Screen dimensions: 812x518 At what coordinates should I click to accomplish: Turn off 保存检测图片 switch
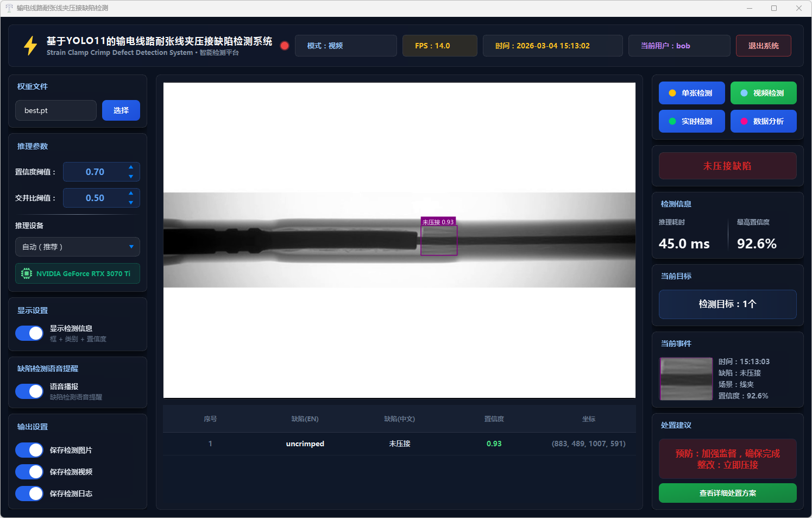[29, 450]
